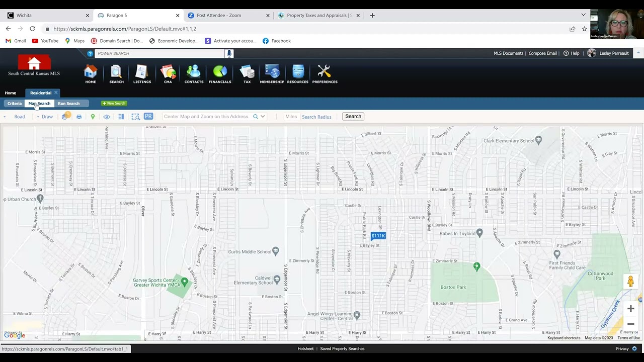644x362 pixels.
Task: Open the CMA module icon
Action: tap(168, 73)
